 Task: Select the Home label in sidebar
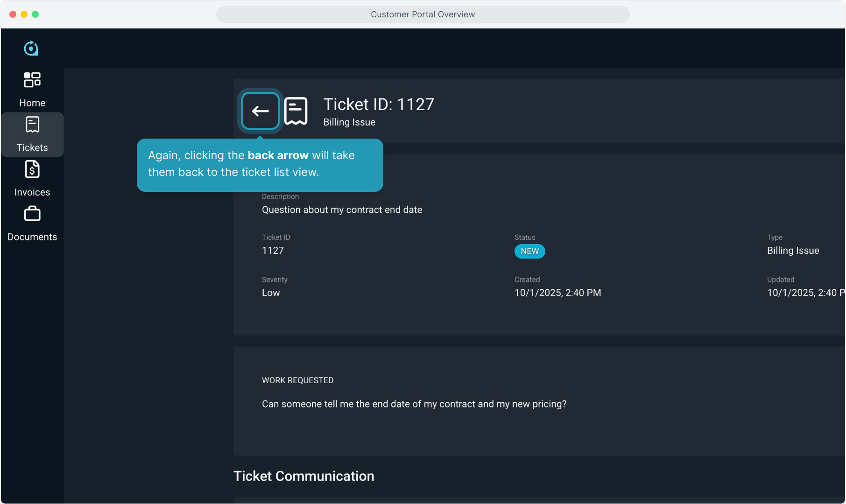(x=32, y=103)
